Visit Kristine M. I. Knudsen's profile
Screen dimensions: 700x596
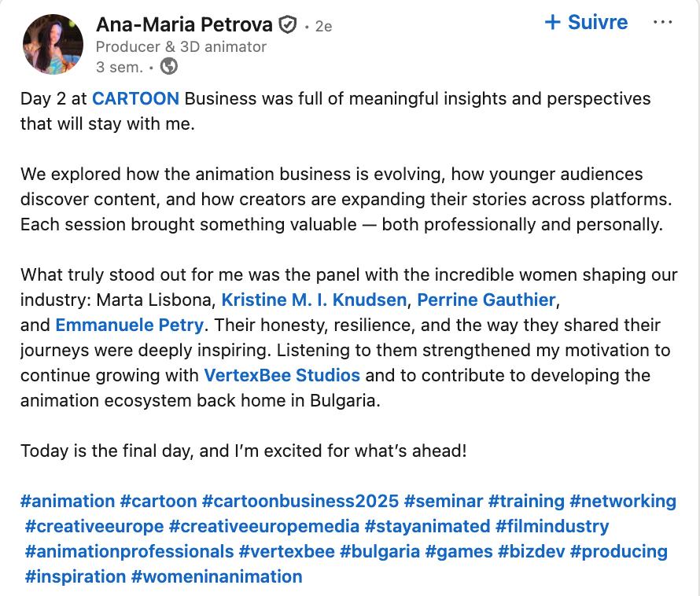coord(314,300)
